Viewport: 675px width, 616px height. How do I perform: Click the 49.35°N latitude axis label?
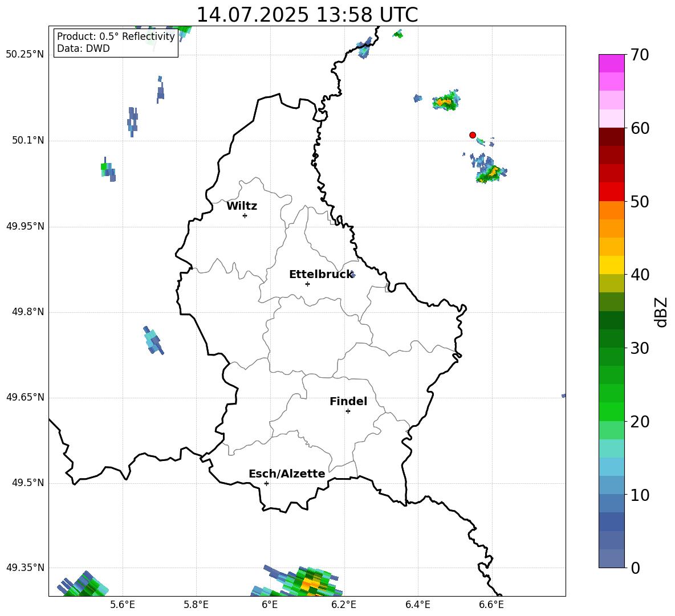tap(25, 568)
